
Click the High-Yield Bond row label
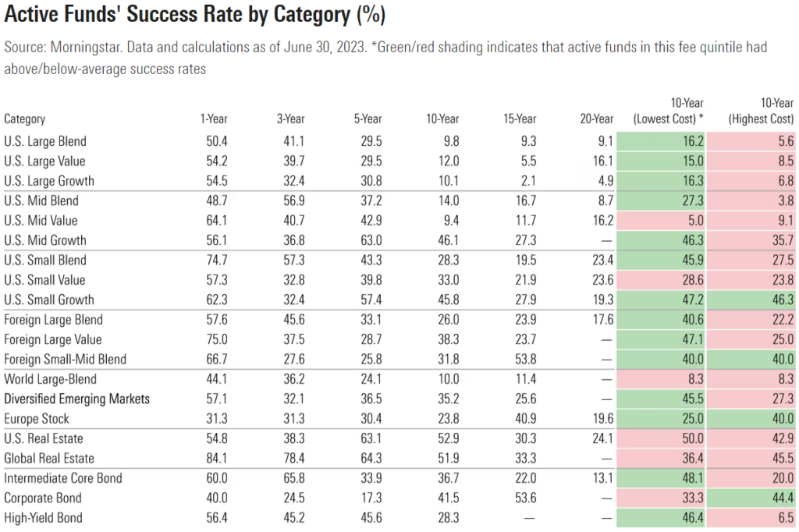(x=43, y=517)
